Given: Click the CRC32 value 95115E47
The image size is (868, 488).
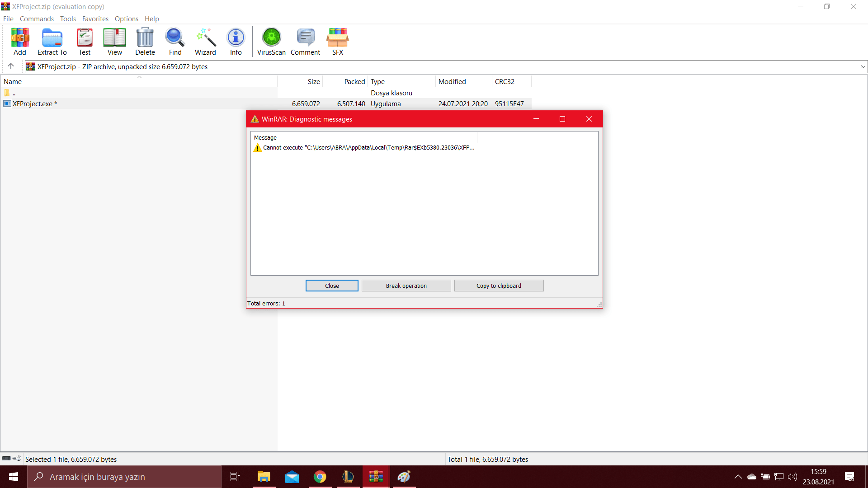Looking at the screenshot, I should click(509, 104).
